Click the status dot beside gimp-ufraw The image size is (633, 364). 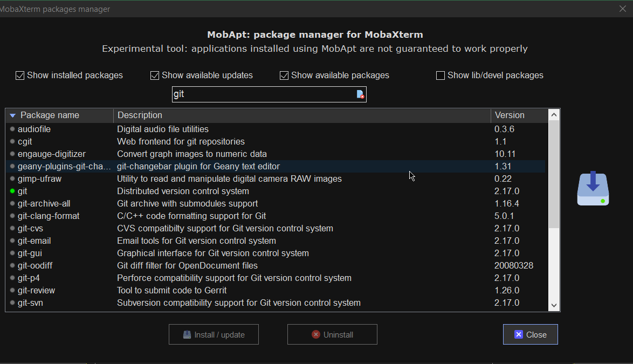pos(12,179)
